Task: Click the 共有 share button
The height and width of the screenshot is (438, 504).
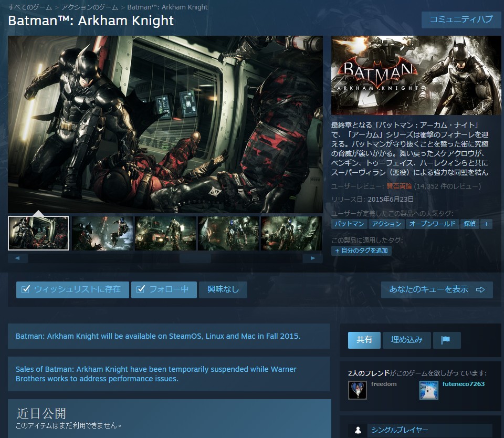Action: pyautogui.click(x=364, y=340)
